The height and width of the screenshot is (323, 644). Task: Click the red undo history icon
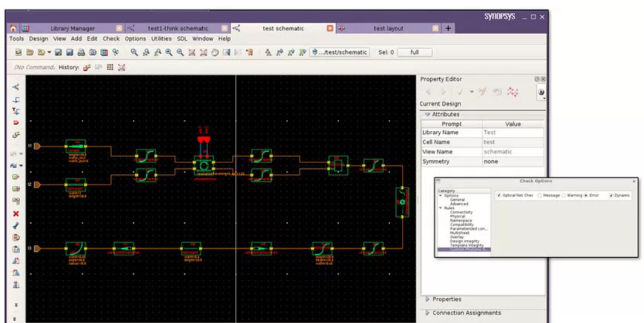[x=87, y=67]
